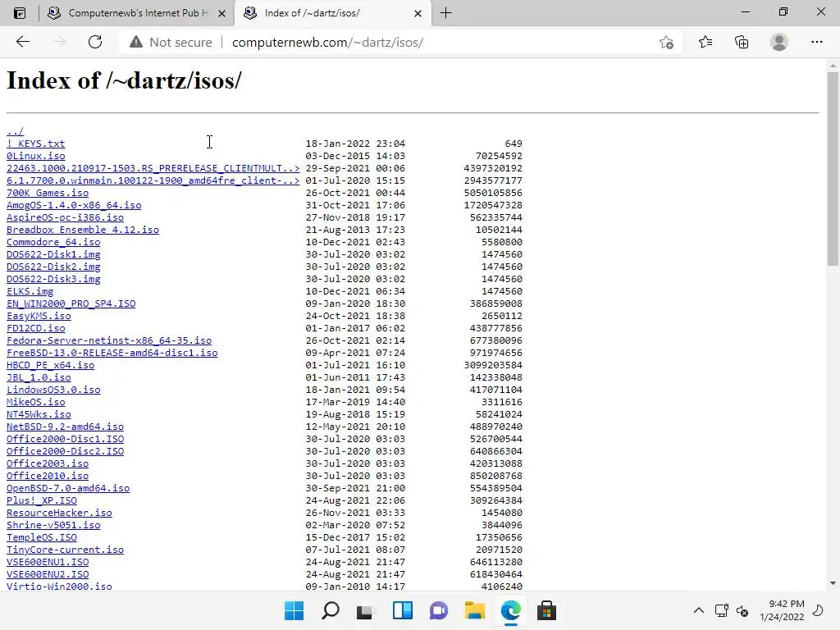This screenshot has height=630, width=840.
Task: Close the Index of /~dartz/isos/ tab
Action: point(418,13)
